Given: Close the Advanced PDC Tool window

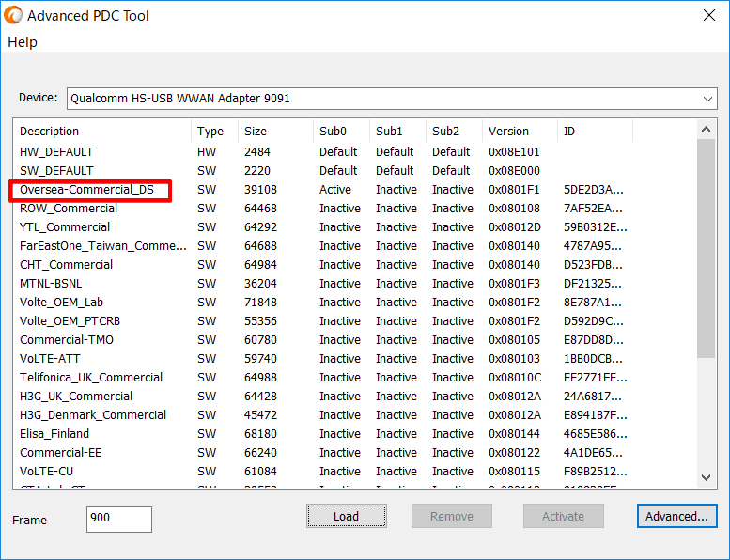Looking at the screenshot, I should [x=708, y=15].
